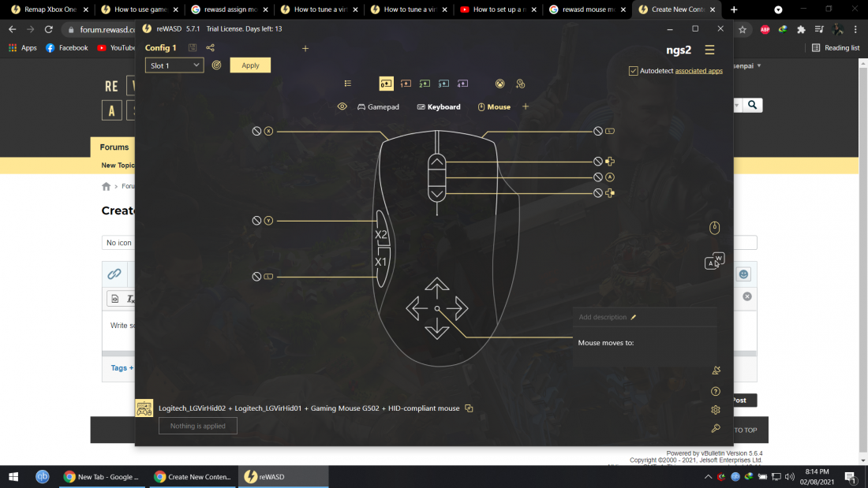Select the Shift layer 1 icon
868x488 pixels.
406,84
